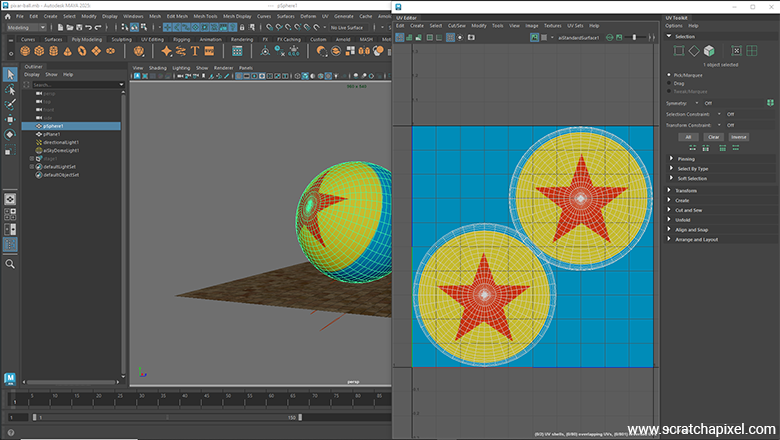Click the SVG shelf icon

(209, 51)
